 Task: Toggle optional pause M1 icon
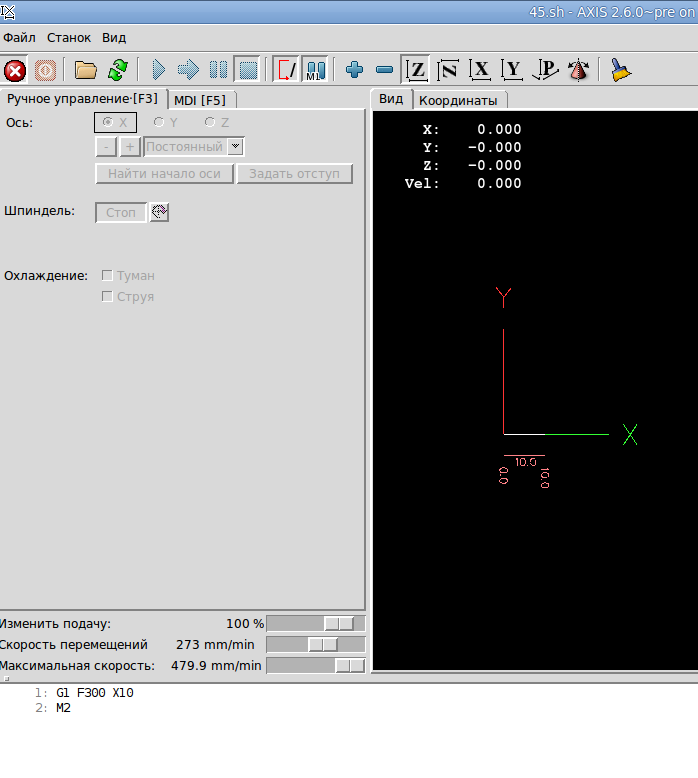click(316, 70)
